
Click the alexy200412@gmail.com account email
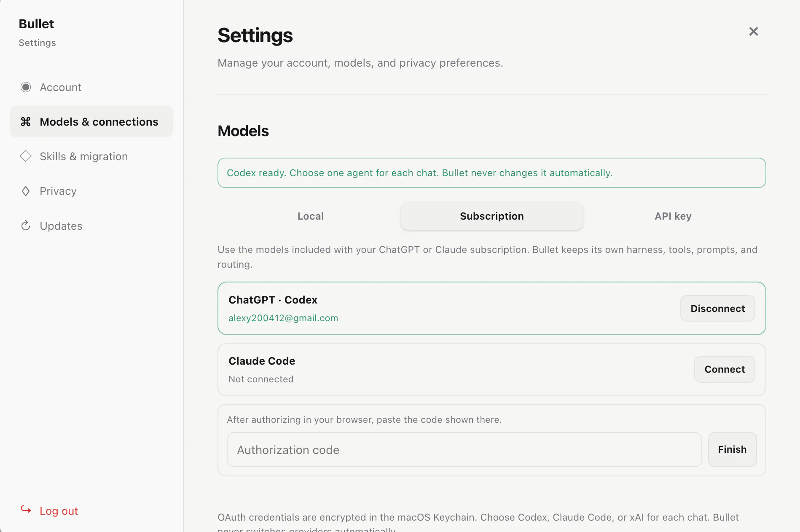[283, 318]
